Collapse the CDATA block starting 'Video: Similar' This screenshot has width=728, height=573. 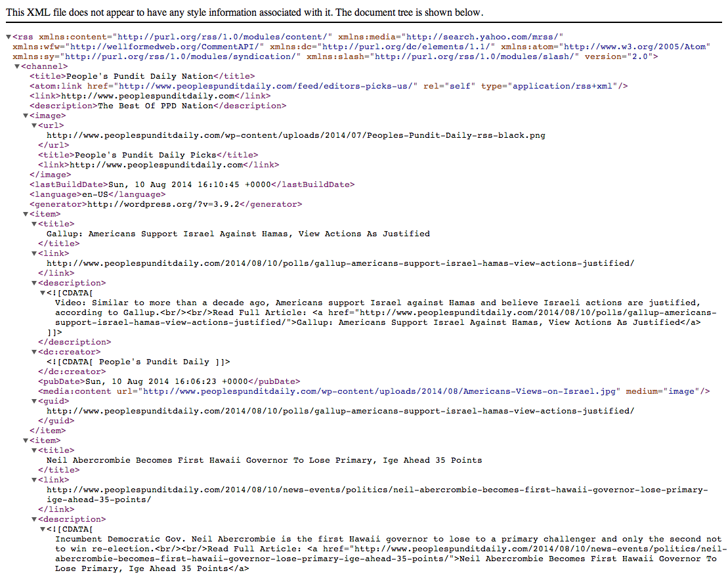(x=43, y=293)
